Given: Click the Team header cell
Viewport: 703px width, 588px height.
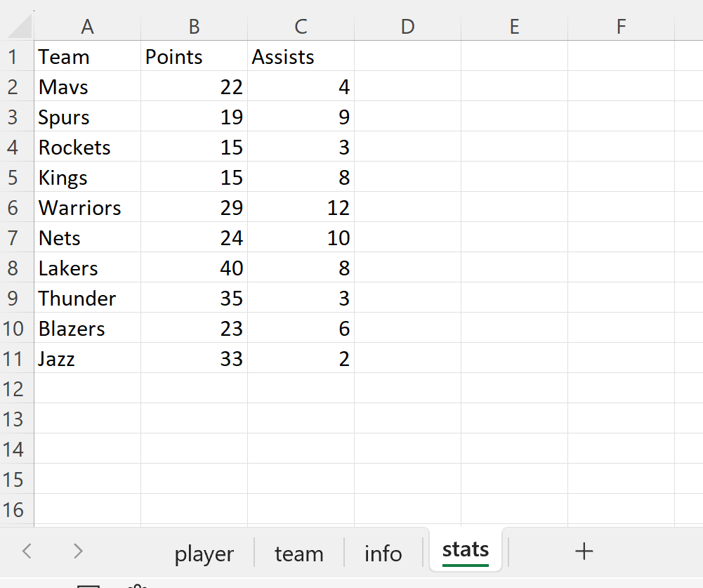Looking at the screenshot, I should [87, 56].
